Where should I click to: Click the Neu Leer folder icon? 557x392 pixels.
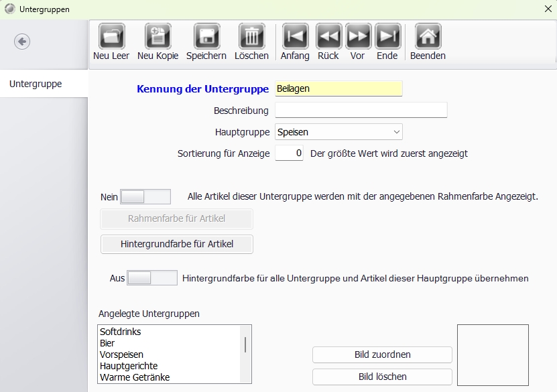point(111,36)
